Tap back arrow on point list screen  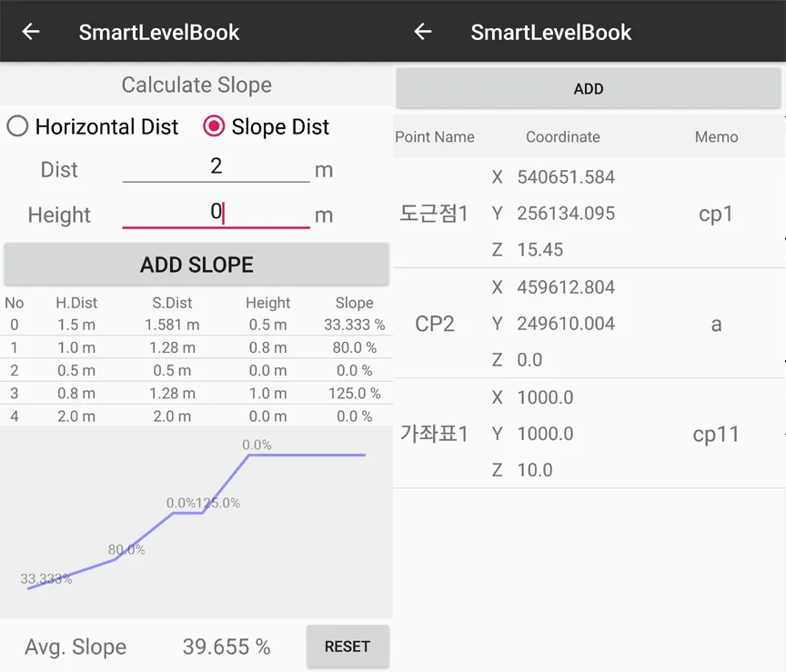click(423, 32)
